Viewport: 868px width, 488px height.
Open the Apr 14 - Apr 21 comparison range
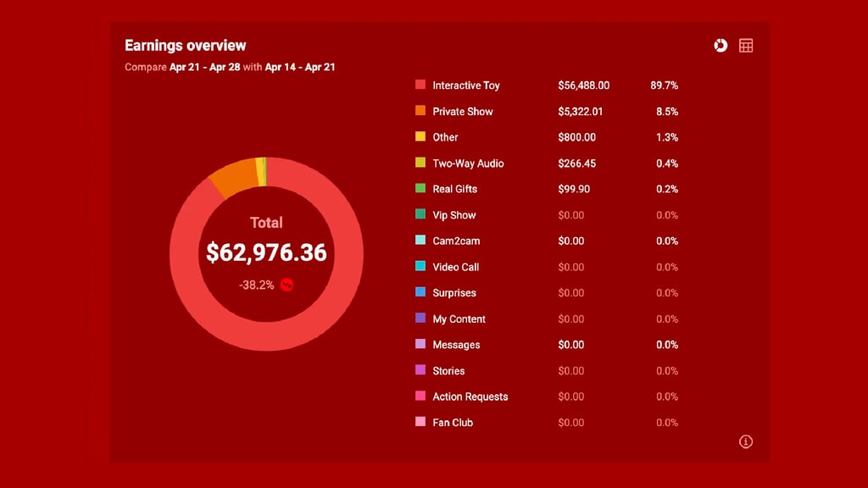pyautogui.click(x=300, y=67)
